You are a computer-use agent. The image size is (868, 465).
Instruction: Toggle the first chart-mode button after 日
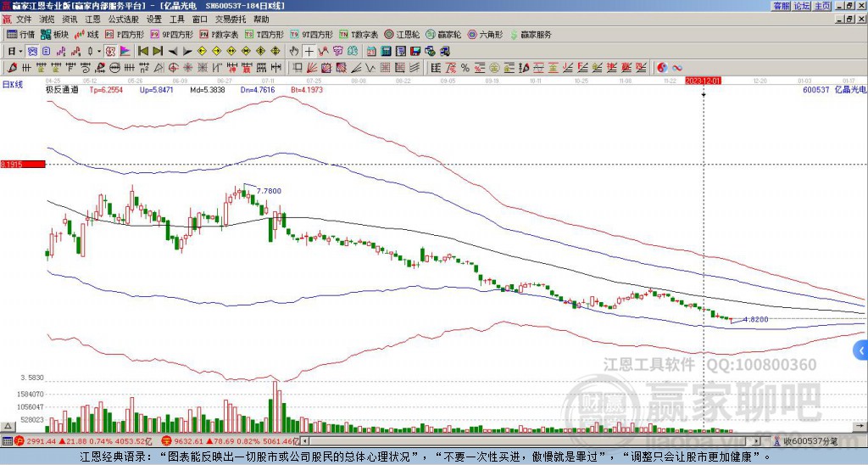pyautogui.click(x=33, y=52)
